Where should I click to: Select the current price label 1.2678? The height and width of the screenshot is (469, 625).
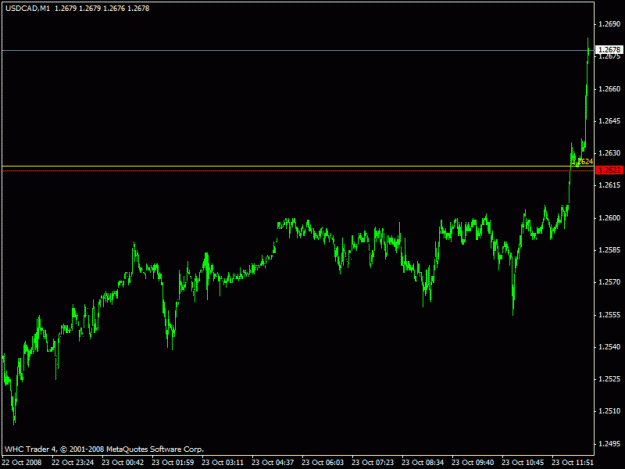pyautogui.click(x=609, y=50)
